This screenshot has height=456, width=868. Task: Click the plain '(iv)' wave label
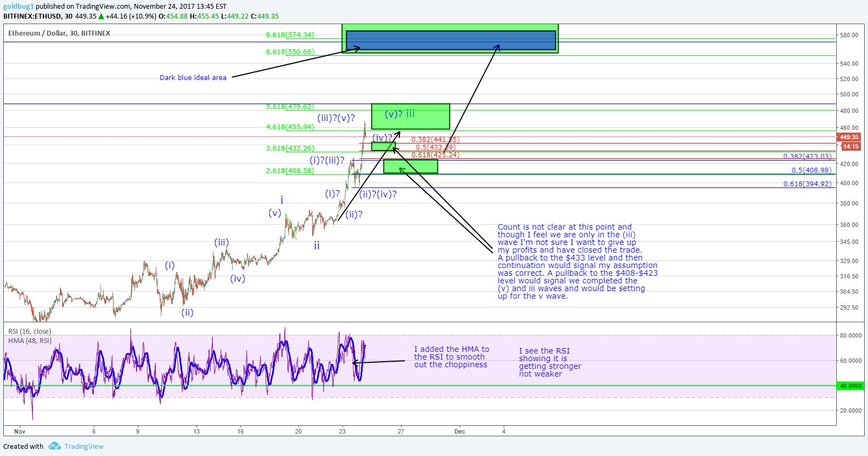point(238,279)
